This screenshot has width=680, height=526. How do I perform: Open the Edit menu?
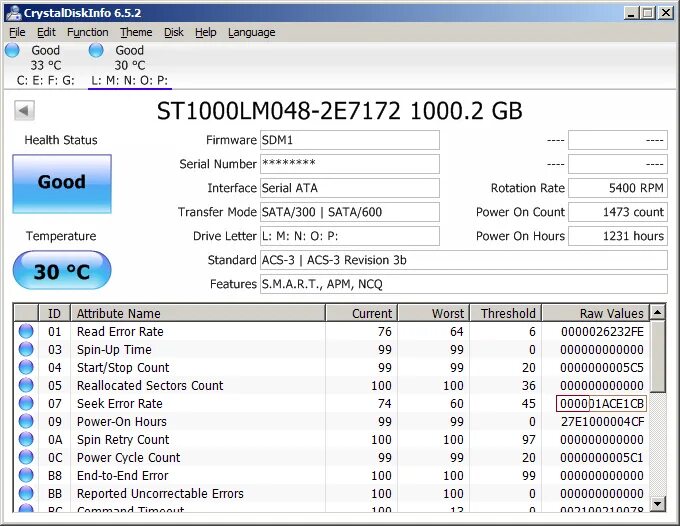[x=46, y=33]
